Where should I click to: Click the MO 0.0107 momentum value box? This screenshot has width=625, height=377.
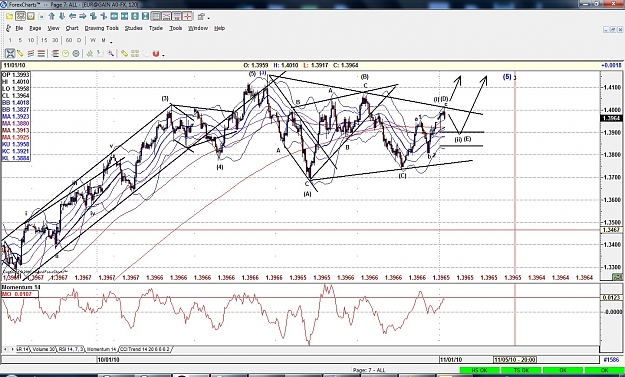20,294
